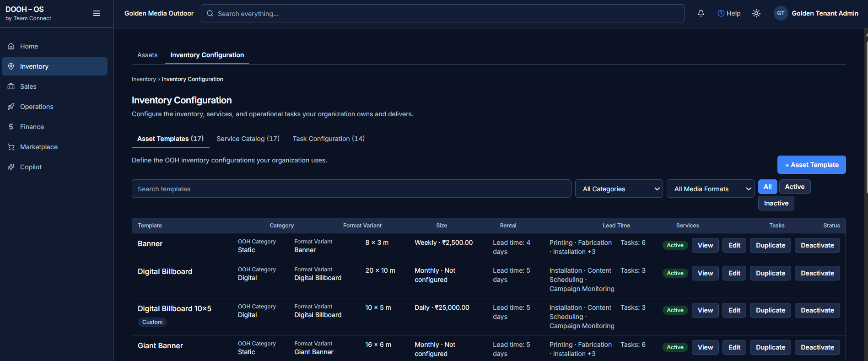868x361 pixels.
Task: Expand the All Media Formats dropdown
Action: 711,189
